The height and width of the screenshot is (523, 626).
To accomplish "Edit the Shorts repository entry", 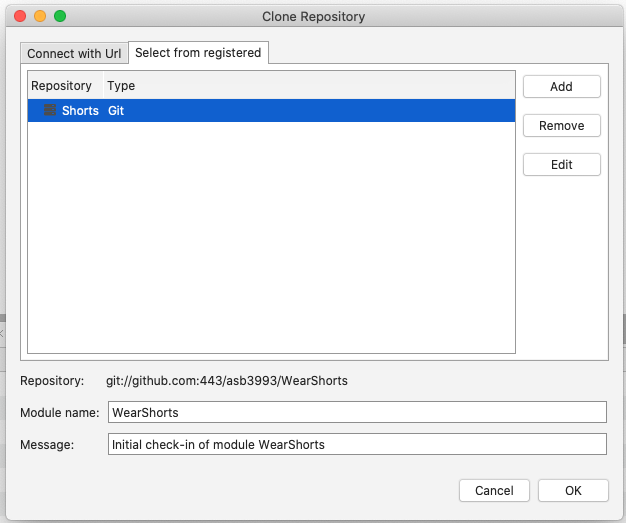I will (x=561, y=164).
